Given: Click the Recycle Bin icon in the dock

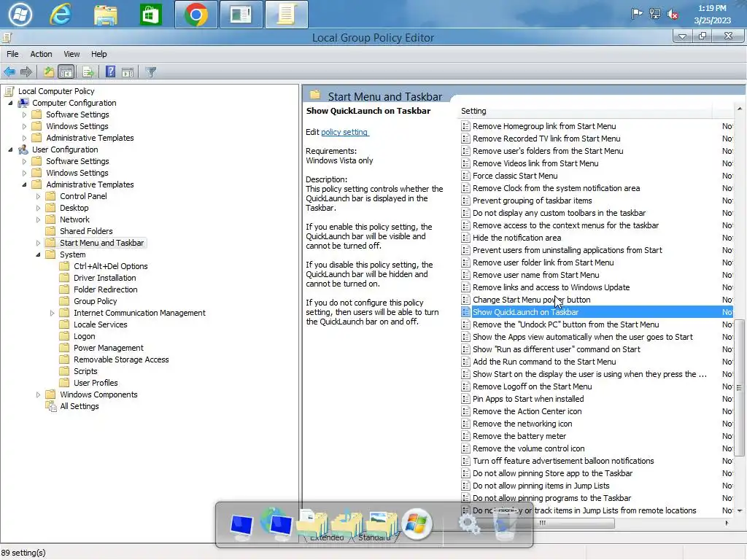Looking at the screenshot, I should (x=504, y=525).
